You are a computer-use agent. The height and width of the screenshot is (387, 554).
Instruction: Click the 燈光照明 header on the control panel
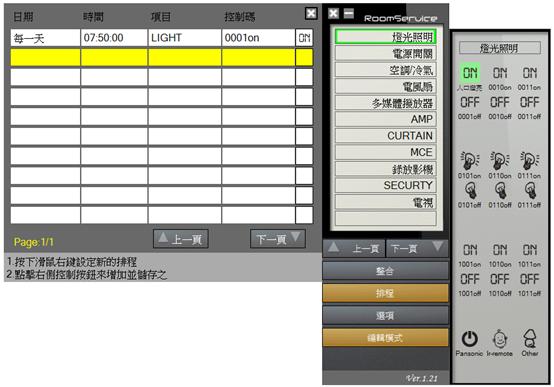point(500,48)
